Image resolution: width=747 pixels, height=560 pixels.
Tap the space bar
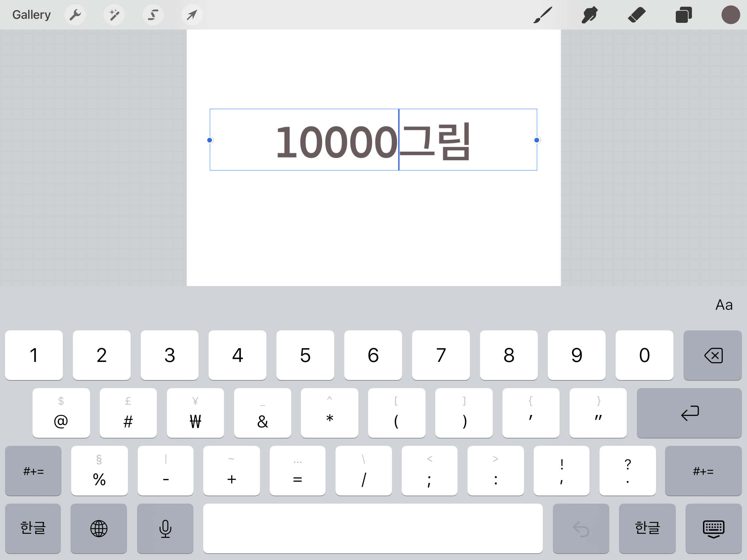(x=373, y=528)
